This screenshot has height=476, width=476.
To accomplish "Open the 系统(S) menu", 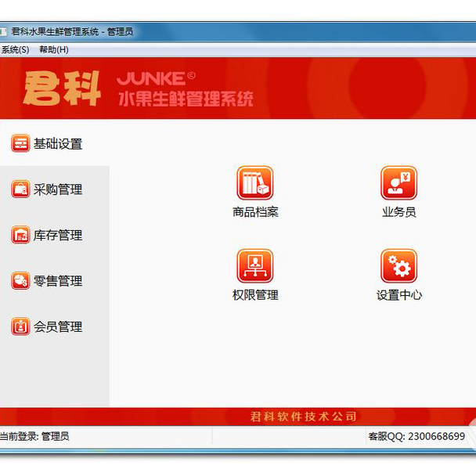I will [15, 49].
